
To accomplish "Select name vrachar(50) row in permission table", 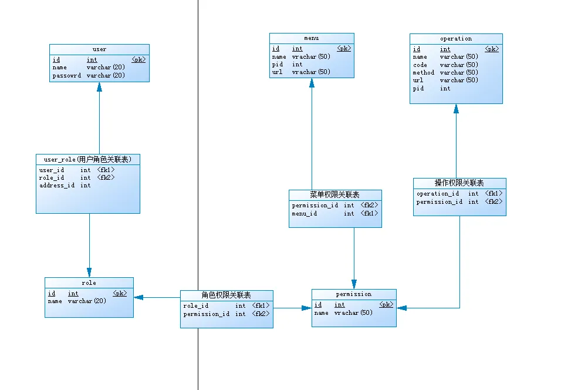I will click(x=343, y=312).
